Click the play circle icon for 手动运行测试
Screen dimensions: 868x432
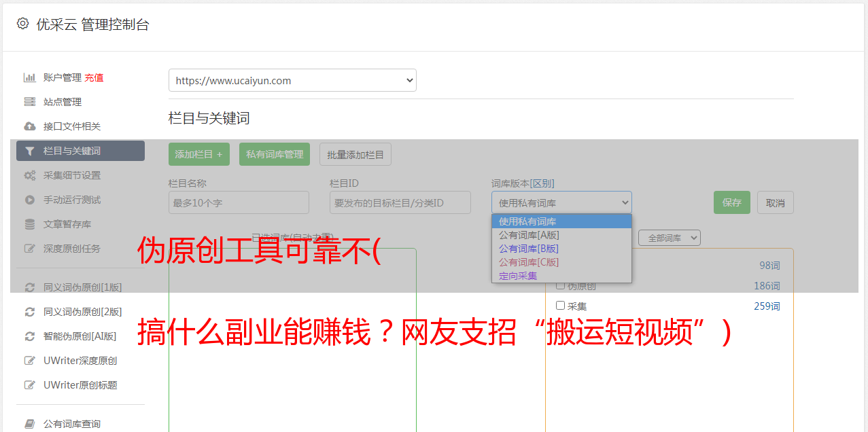pos(29,200)
